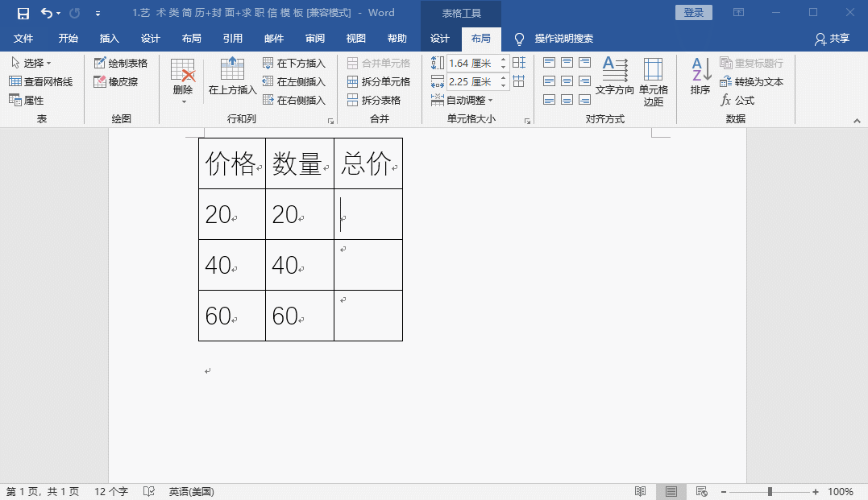Switch to web layout view
Screen dimensions: 868x500
(702, 491)
